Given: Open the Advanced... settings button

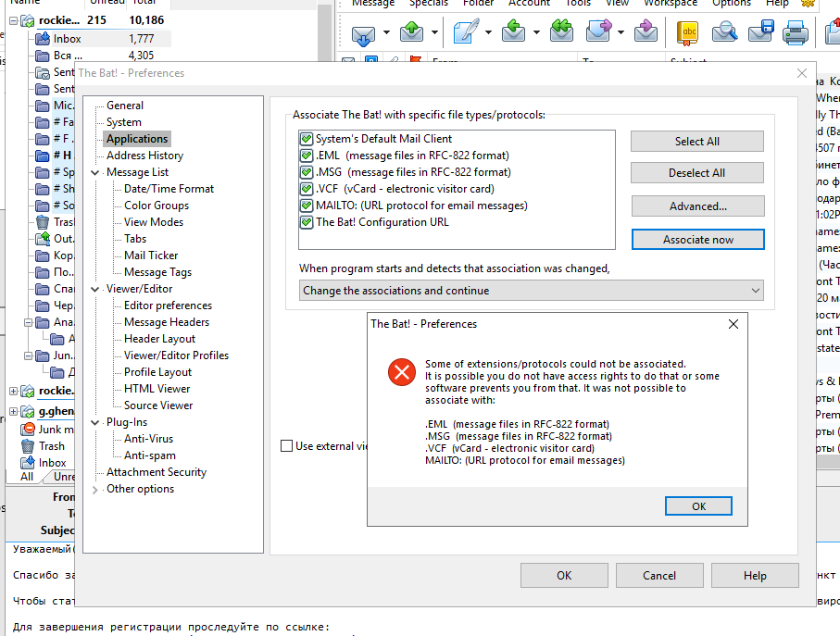Looking at the screenshot, I should [697, 206].
